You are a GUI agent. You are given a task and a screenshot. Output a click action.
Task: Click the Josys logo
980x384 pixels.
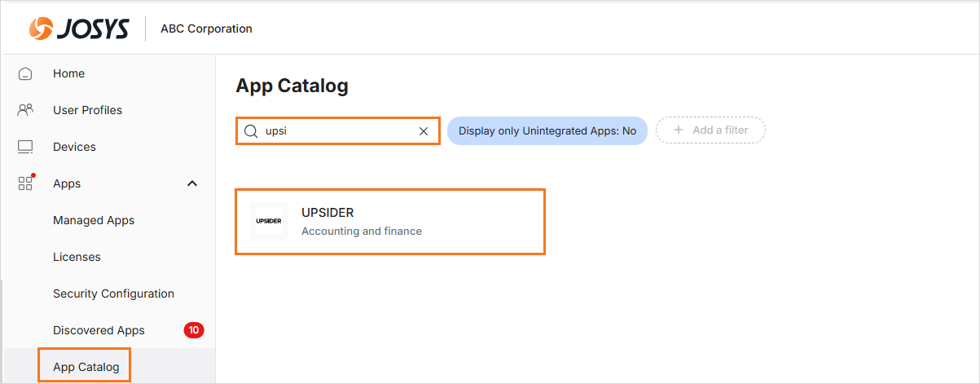click(78, 29)
